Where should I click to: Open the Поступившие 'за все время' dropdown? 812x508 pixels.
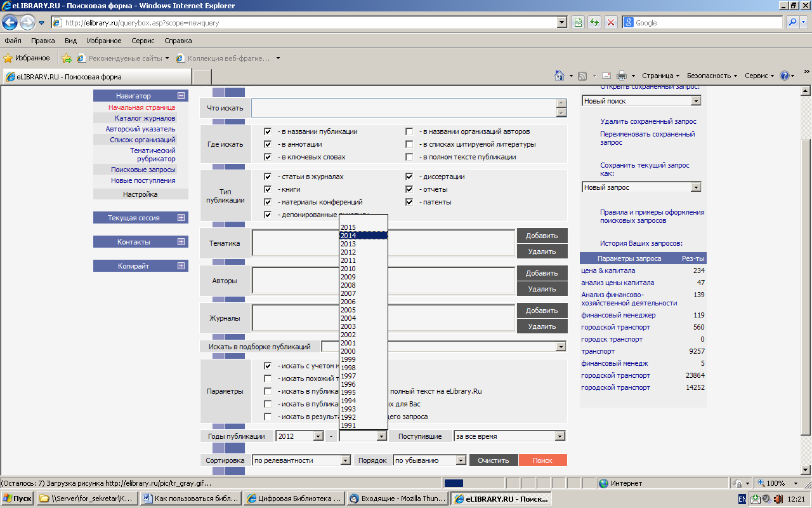(x=509, y=436)
